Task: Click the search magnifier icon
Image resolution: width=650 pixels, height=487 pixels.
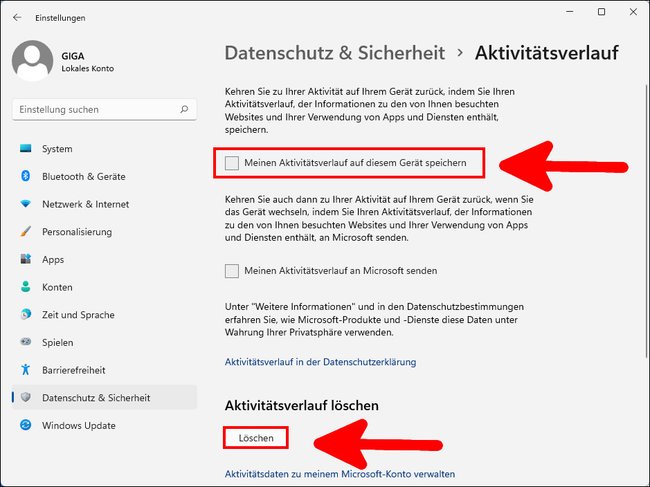Action: pos(184,109)
